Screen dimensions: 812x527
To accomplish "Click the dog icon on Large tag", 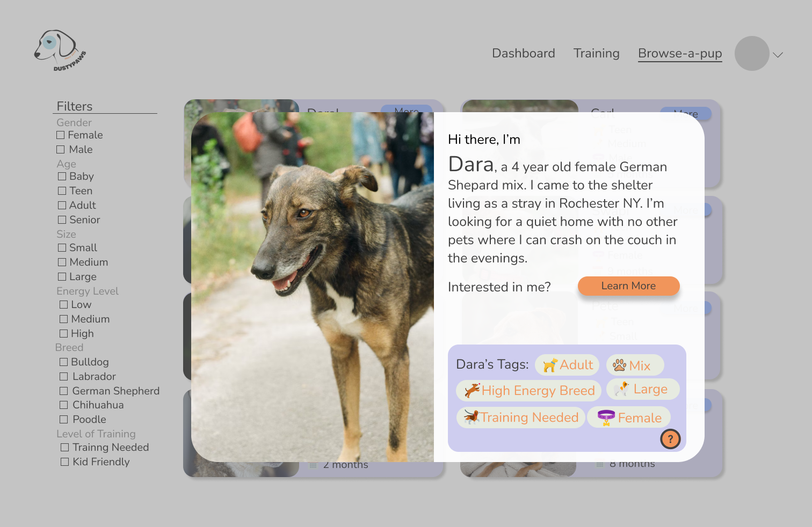I will click(x=621, y=389).
